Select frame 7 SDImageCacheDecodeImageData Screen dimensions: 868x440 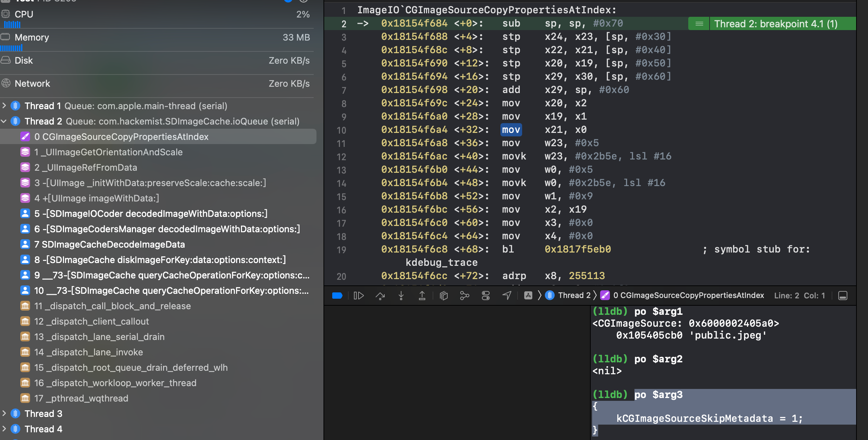(113, 244)
